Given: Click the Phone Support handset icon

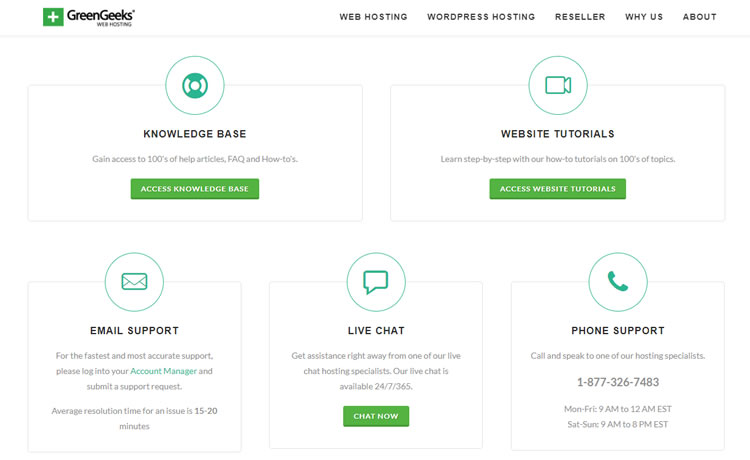Looking at the screenshot, I should pos(618,281).
